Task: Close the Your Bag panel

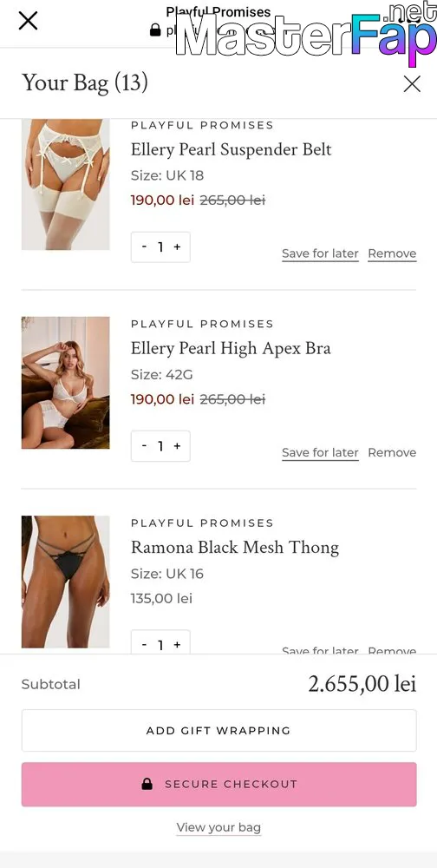Action: pos(412,84)
